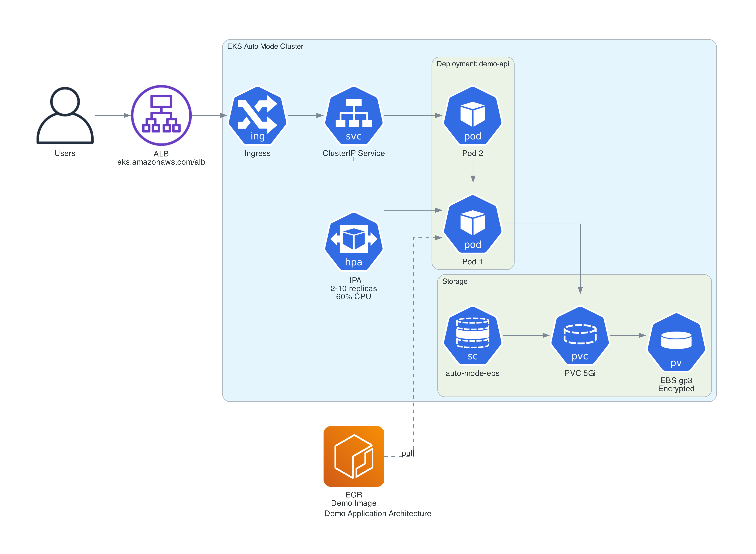Collapse the Storage group panel
Image resolution: width=756 pixels, height=554 pixels.
tap(455, 282)
